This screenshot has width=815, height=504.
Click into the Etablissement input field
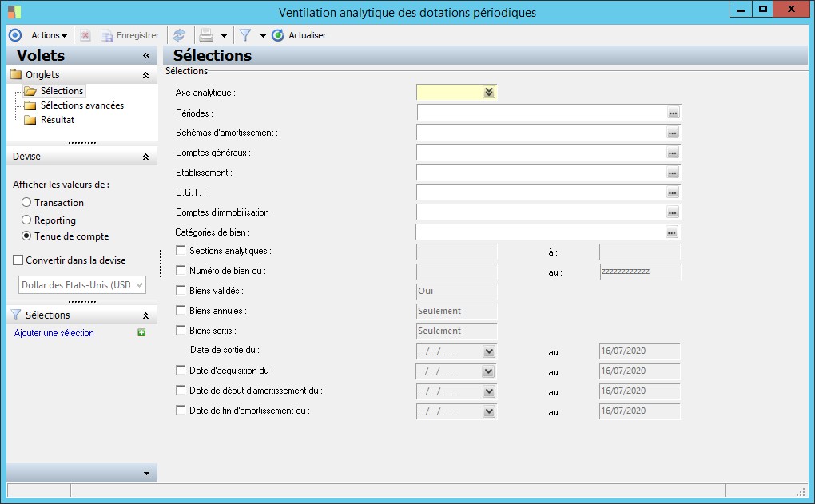pos(541,173)
